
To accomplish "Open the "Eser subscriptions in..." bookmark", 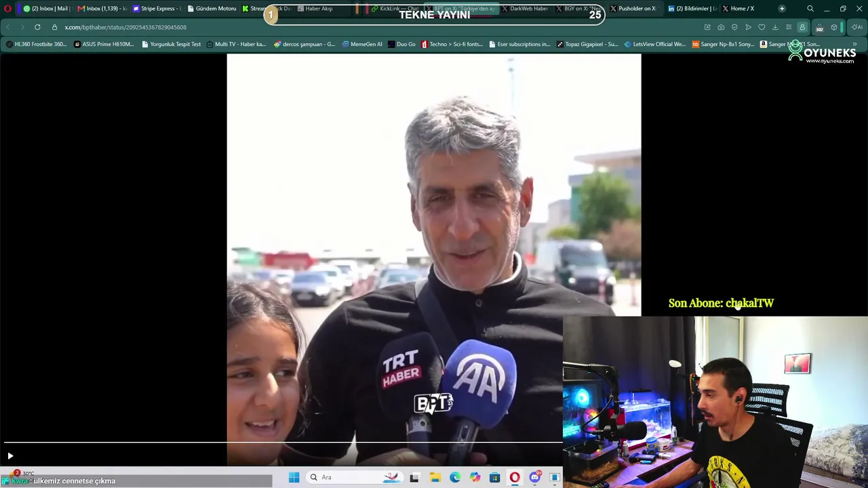I will [x=519, y=44].
